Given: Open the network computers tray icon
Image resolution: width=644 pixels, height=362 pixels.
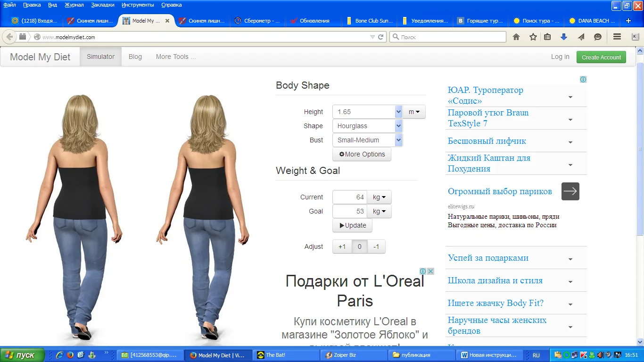Looking at the screenshot, I should 575,355.
